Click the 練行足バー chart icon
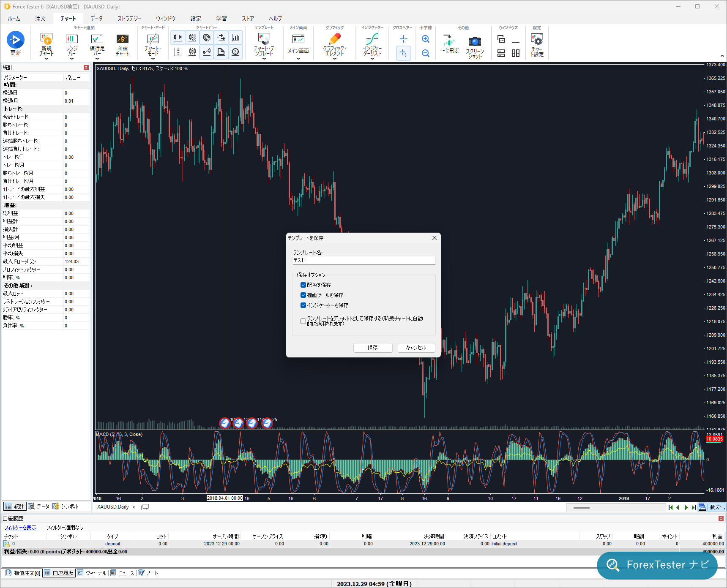The image size is (727, 588). click(97, 39)
